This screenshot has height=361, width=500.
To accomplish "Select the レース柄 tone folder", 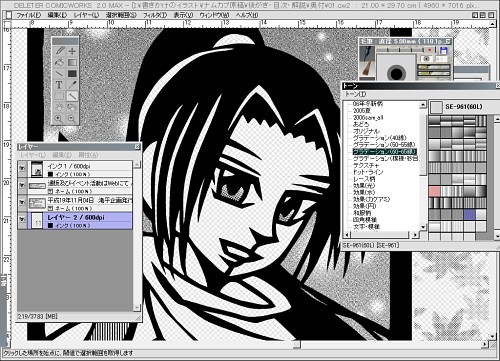I will tap(364, 179).
